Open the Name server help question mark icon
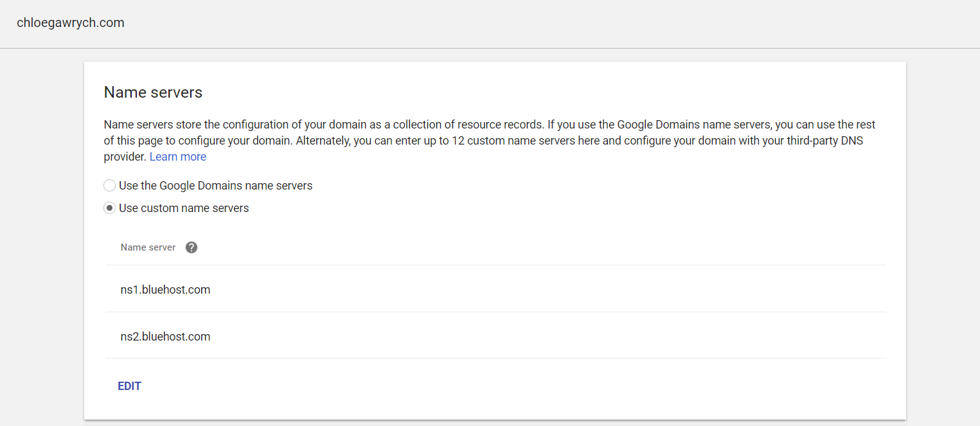This screenshot has width=980, height=426. click(x=192, y=247)
